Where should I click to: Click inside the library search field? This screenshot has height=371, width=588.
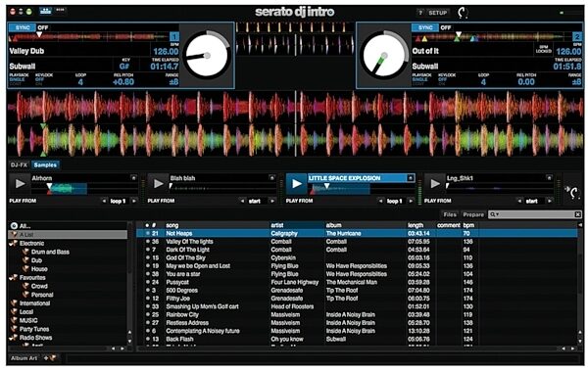pos(536,214)
